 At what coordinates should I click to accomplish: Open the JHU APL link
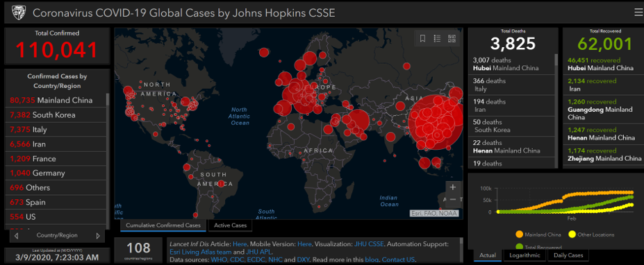click(258, 252)
